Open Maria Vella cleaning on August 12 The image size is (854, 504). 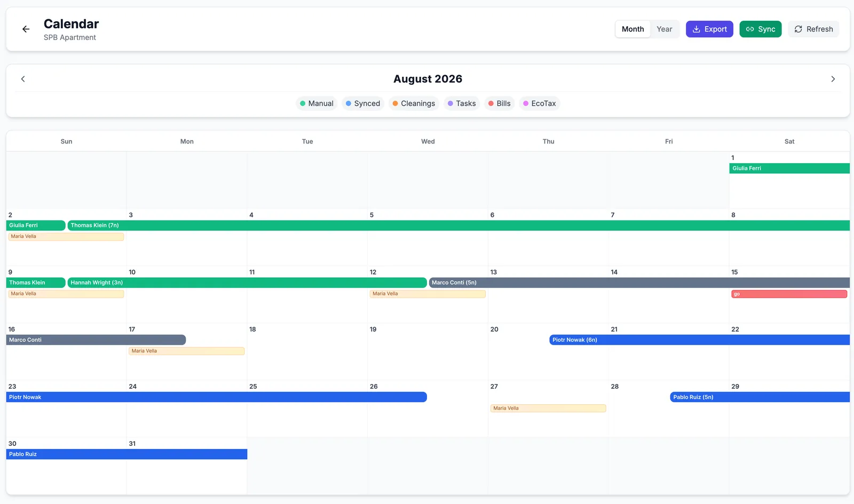click(428, 294)
